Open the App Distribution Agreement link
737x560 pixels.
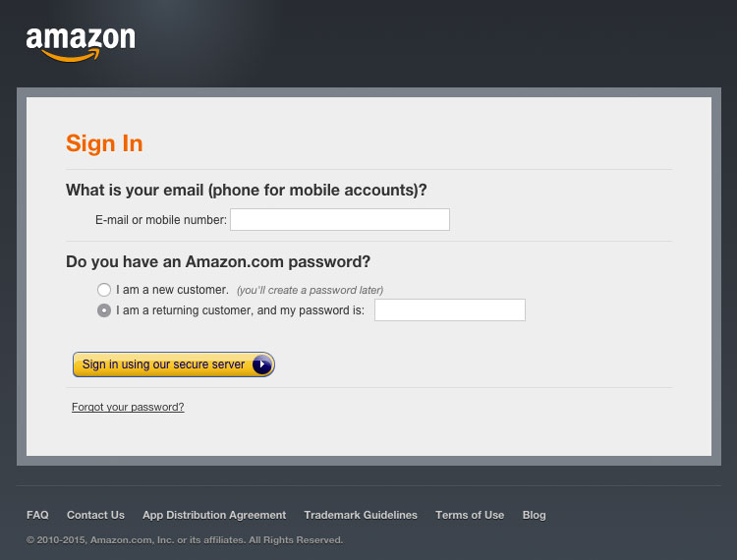tap(214, 515)
